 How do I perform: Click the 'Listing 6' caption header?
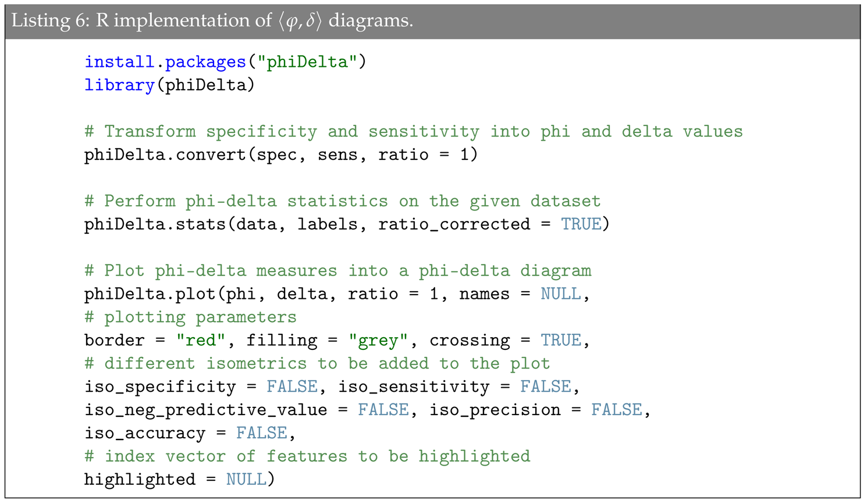coord(212,21)
